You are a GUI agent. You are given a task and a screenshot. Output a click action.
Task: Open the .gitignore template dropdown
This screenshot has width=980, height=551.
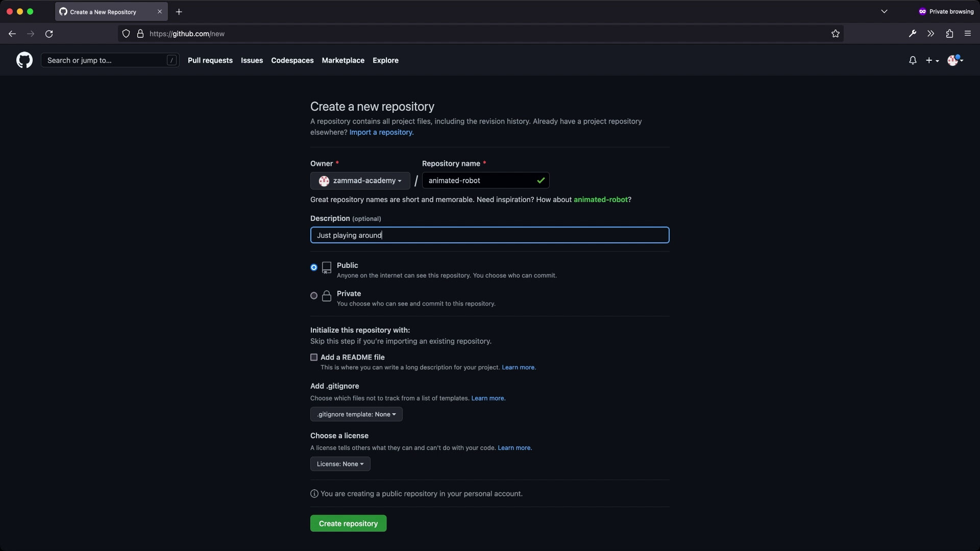click(x=356, y=414)
